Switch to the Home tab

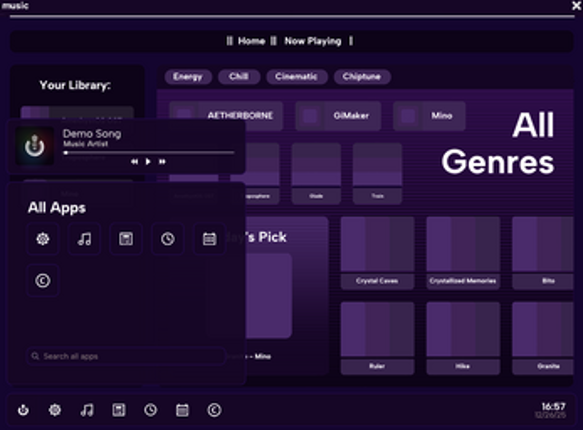coord(251,41)
